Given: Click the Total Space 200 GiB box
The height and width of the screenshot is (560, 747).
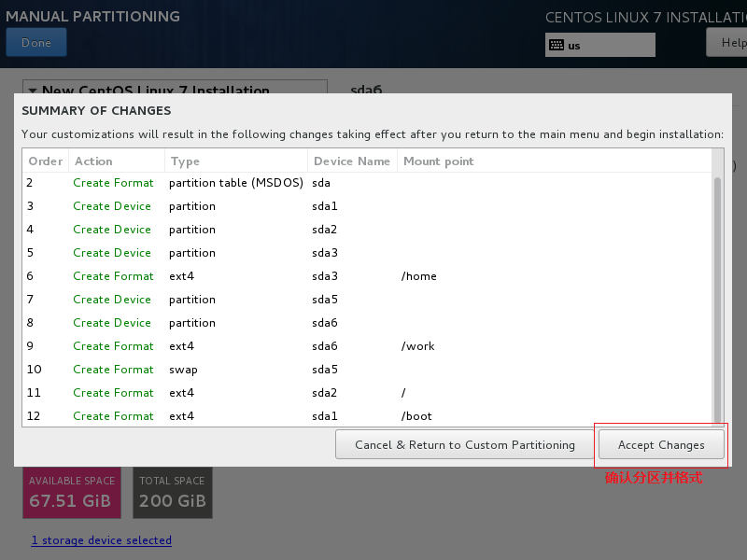Looking at the screenshot, I should [x=172, y=492].
